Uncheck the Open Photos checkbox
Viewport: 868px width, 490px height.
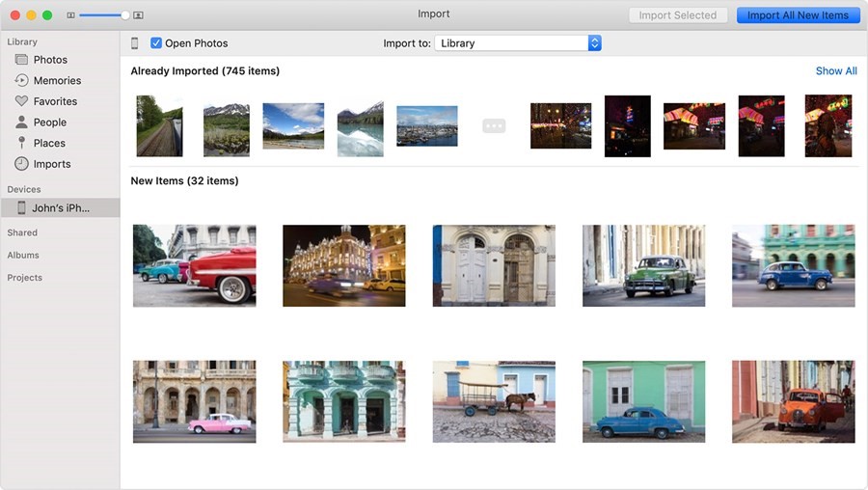156,43
